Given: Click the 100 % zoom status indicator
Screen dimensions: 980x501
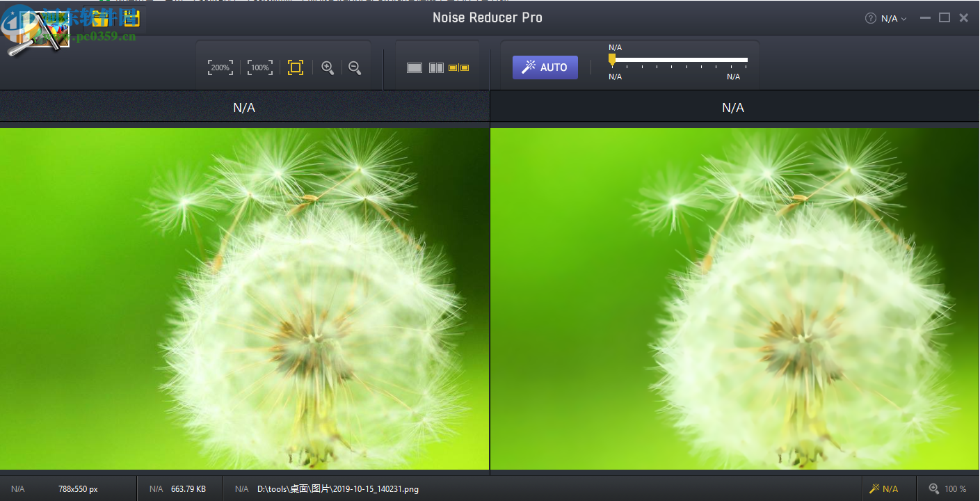Looking at the screenshot, I should [948, 489].
